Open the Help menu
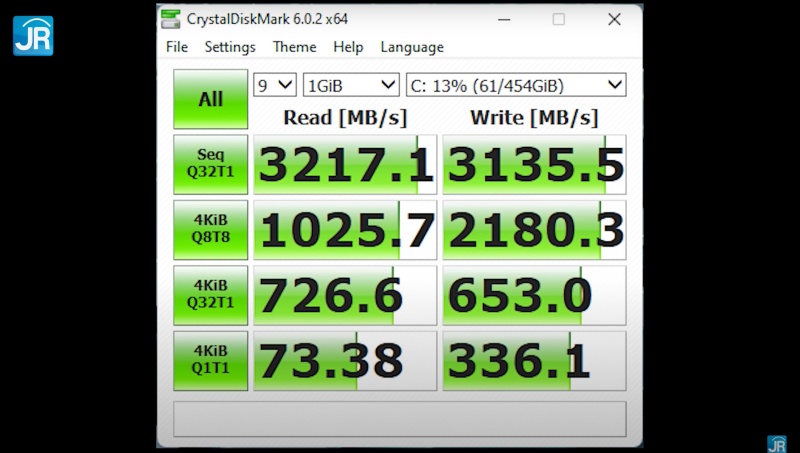The width and height of the screenshot is (800, 453). (x=348, y=47)
